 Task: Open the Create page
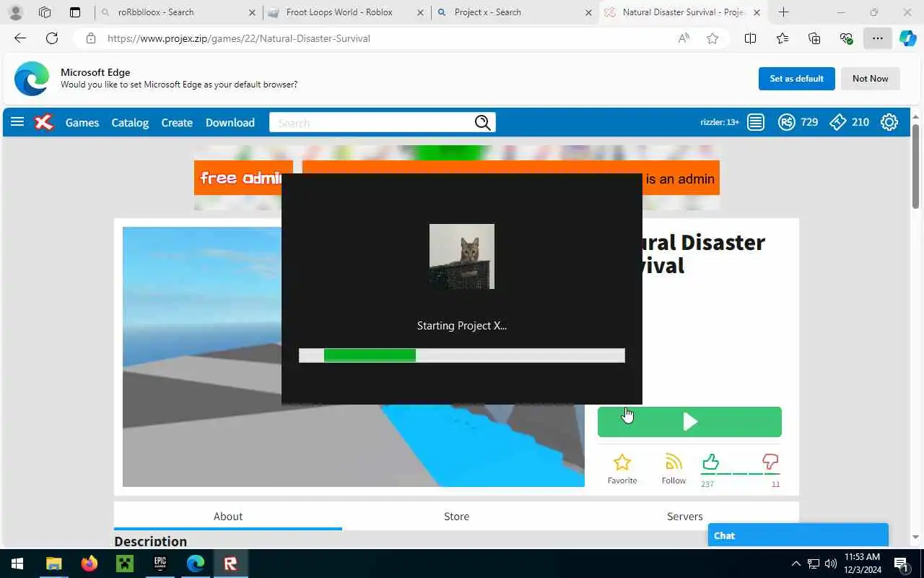pyautogui.click(x=177, y=123)
